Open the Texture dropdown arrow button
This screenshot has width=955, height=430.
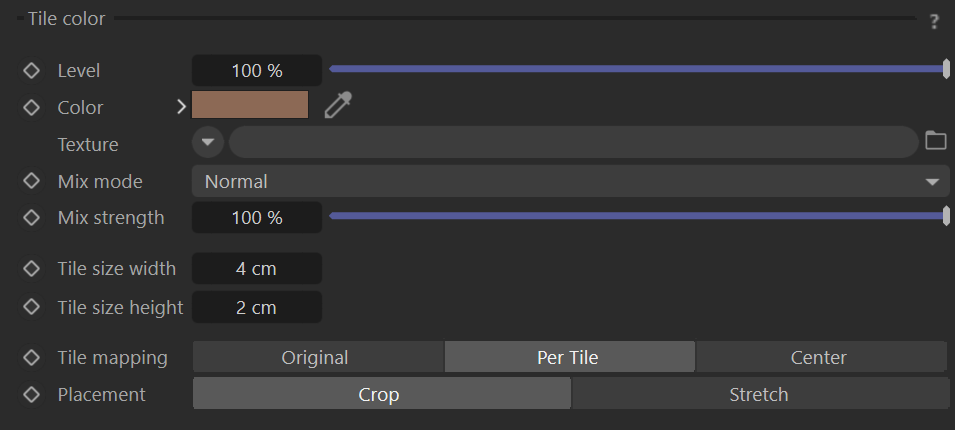[x=208, y=142]
